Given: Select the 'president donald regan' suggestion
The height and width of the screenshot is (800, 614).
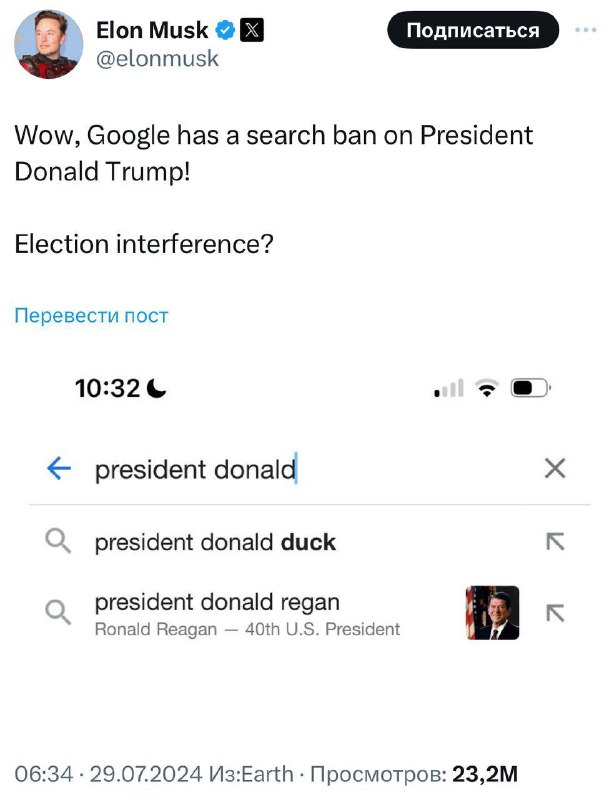Looking at the screenshot, I should (x=217, y=603).
